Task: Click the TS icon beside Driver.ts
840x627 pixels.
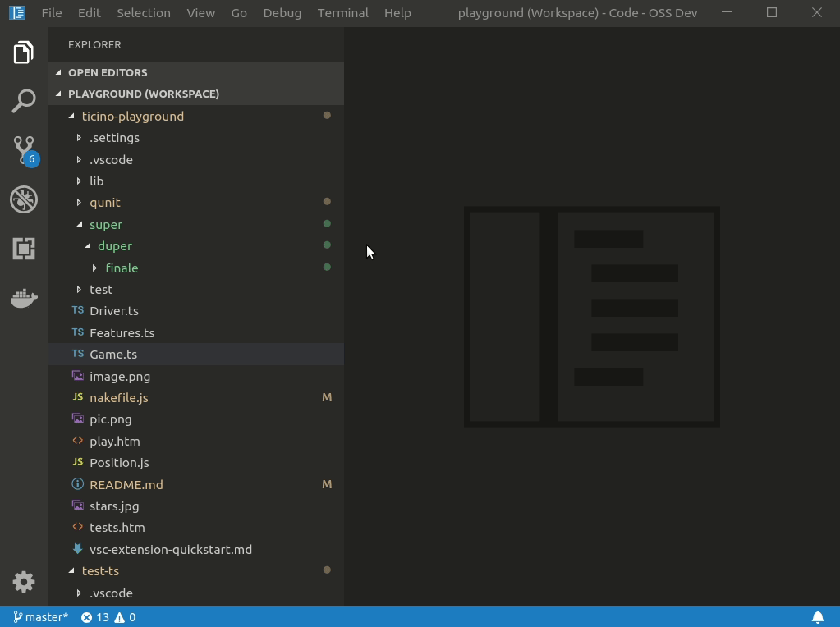Action: pos(77,310)
